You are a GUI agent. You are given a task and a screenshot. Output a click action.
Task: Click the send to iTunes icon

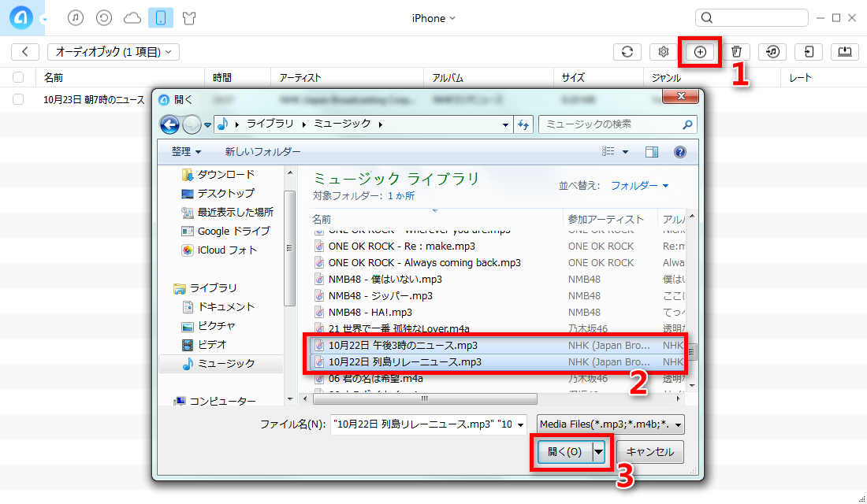point(772,52)
